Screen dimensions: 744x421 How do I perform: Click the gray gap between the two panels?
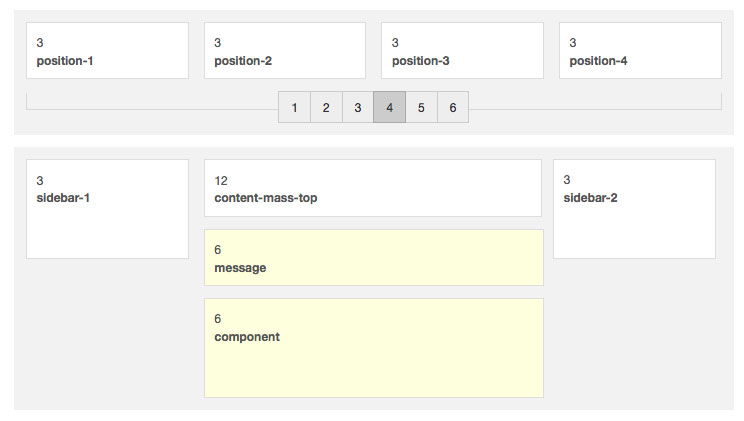[373, 141]
